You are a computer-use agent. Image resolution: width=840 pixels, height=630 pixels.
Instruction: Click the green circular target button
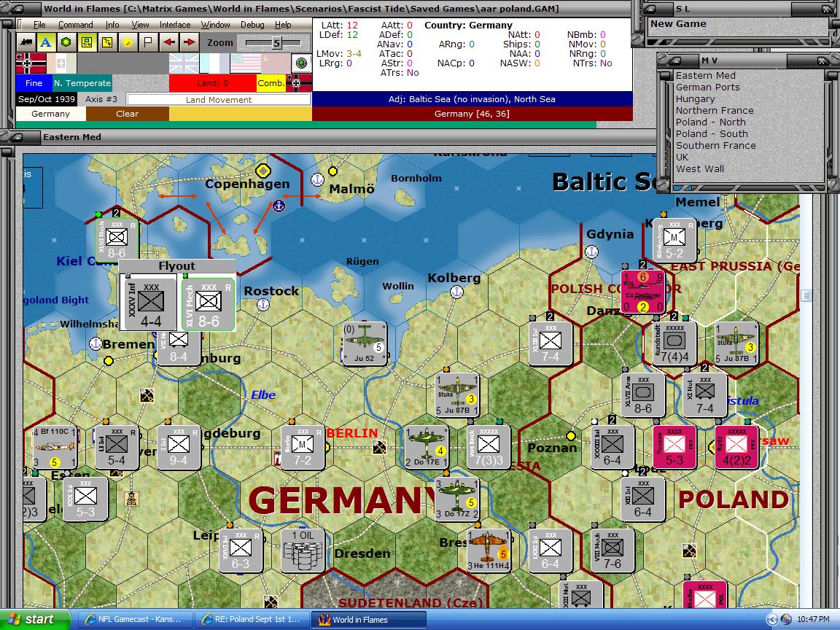pos(302,63)
